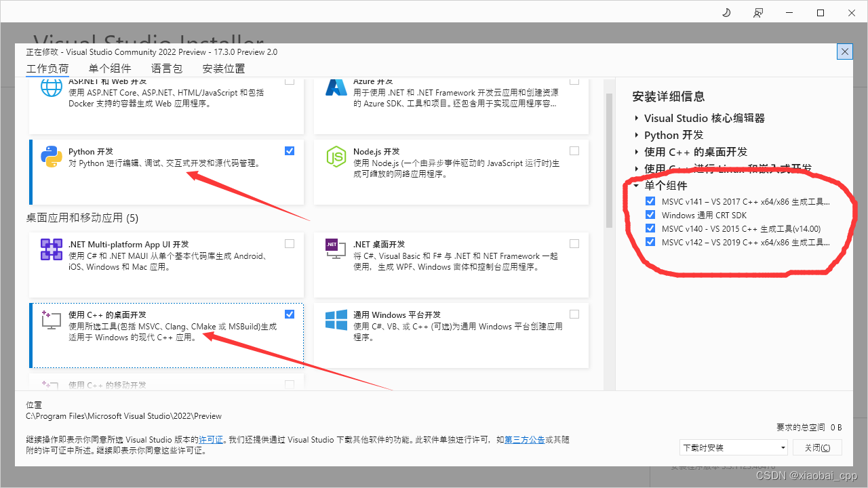The height and width of the screenshot is (488, 868).
Task: Check the Node.js 开发 workload checkbox
Action: (x=574, y=150)
